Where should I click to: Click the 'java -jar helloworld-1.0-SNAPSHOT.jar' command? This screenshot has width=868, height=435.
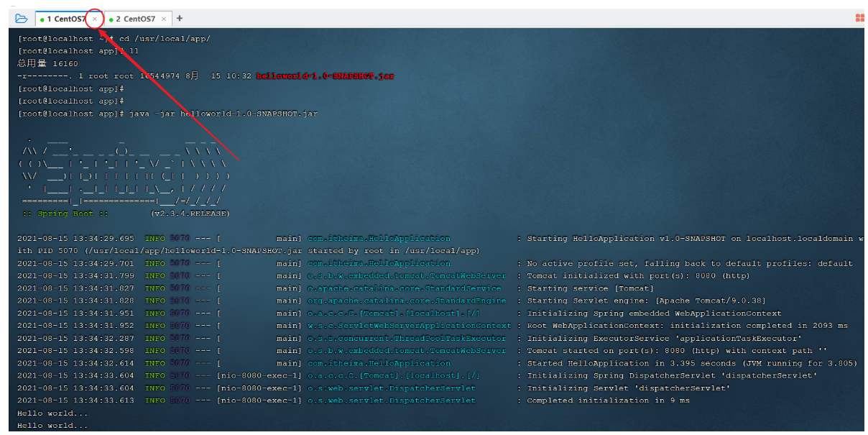coord(223,114)
